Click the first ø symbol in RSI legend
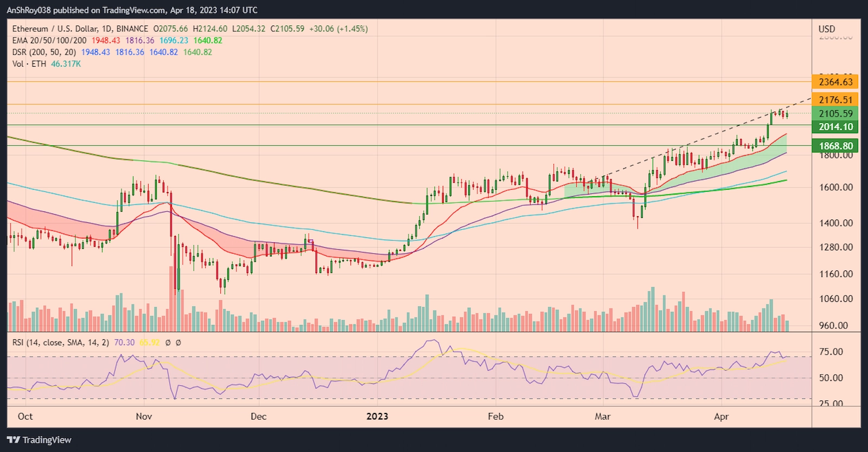The image size is (868, 452). point(168,343)
